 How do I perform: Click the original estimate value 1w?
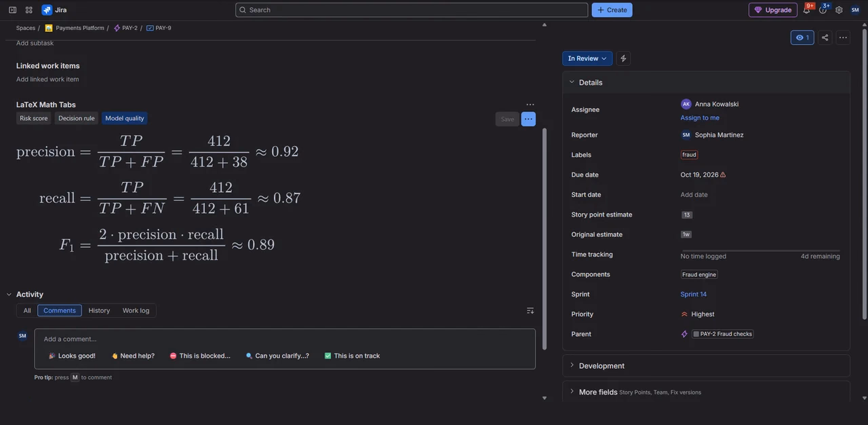[686, 234]
